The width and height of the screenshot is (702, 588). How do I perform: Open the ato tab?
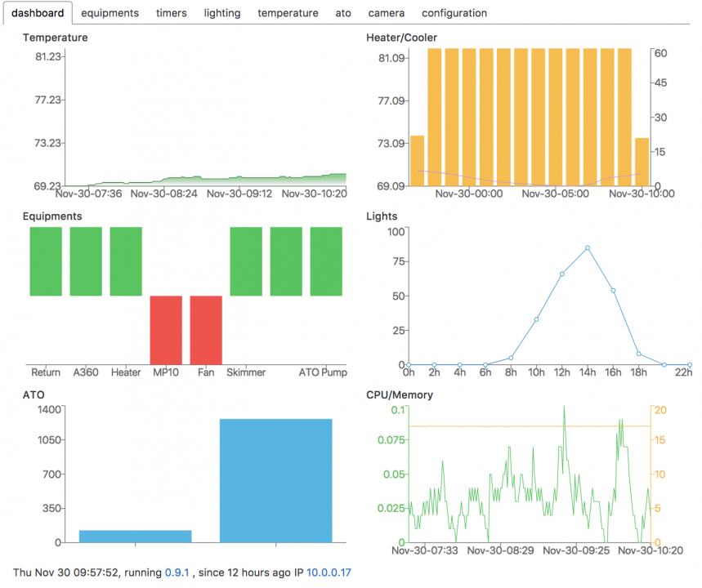[x=343, y=13]
